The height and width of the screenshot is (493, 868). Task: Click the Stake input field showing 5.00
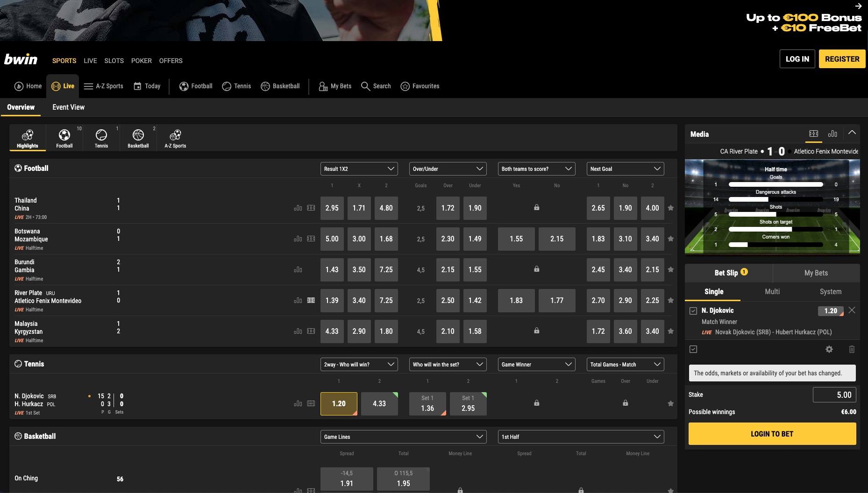pyautogui.click(x=835, y=394)
